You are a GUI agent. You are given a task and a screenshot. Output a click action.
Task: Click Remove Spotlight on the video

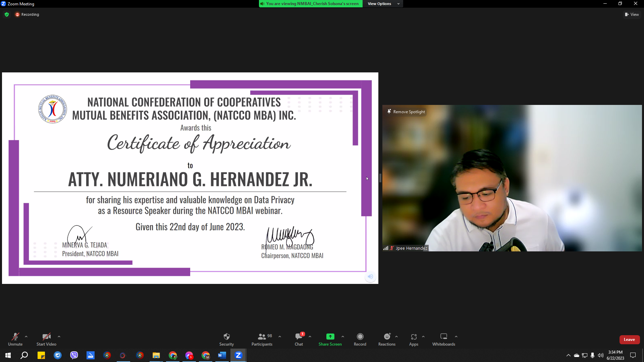pyautogui.click(x=406, y=112)
